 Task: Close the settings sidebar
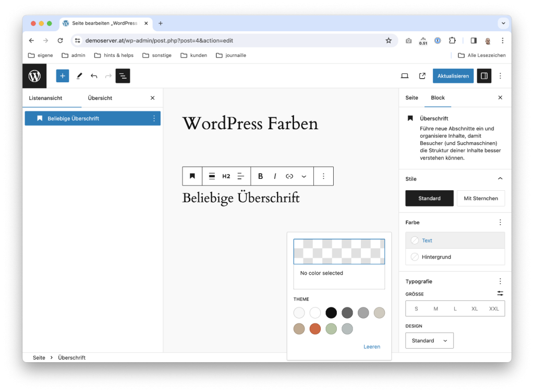pos(500,97)
